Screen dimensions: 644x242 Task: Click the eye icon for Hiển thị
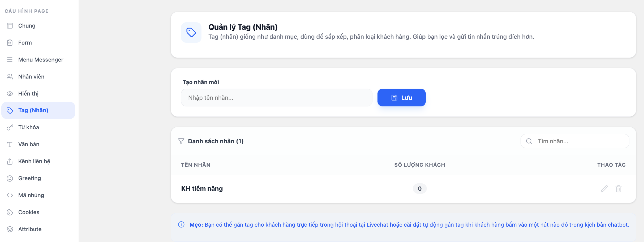10,93
